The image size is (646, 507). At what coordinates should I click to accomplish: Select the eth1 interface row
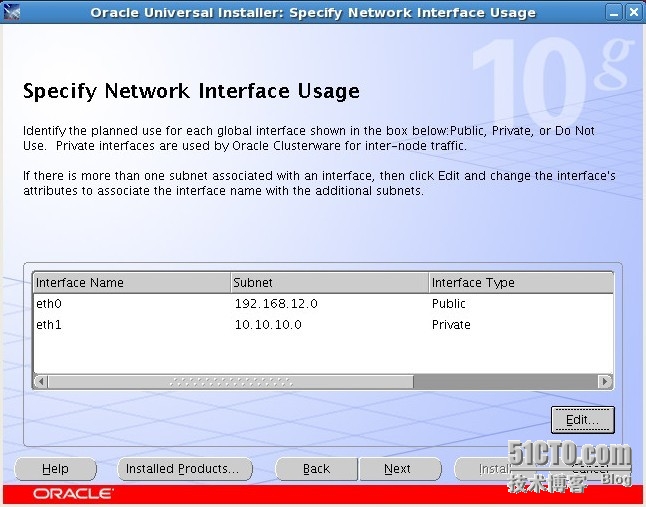click(323, 325)
